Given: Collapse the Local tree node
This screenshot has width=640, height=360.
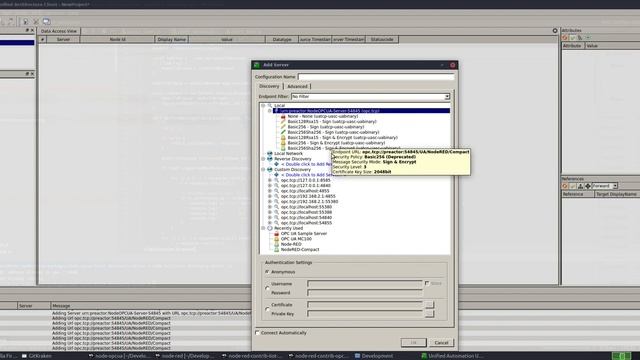Looking at the screenshot, I should click(263, 105).
